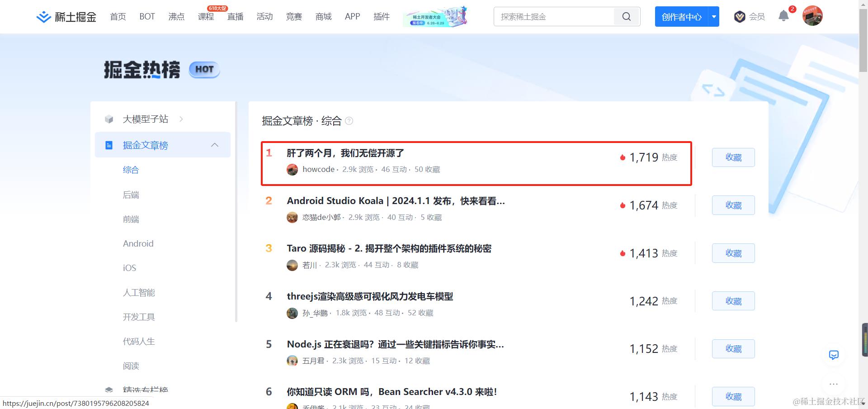
Task: Click the 创作者中心 button
Action: (682, 17)
